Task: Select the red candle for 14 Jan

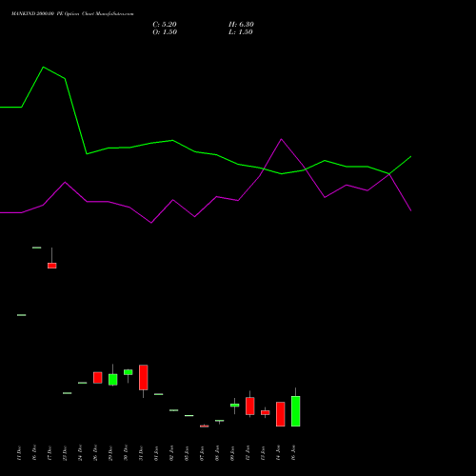Action: tap(281, 414)
